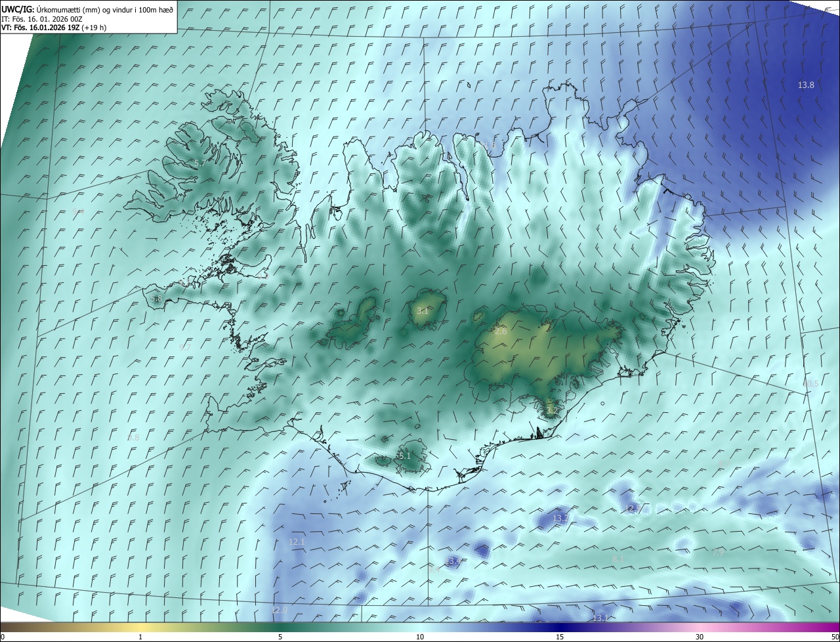
Task: Click the 10.5 value at the east edge
Action: click(810, 383)
